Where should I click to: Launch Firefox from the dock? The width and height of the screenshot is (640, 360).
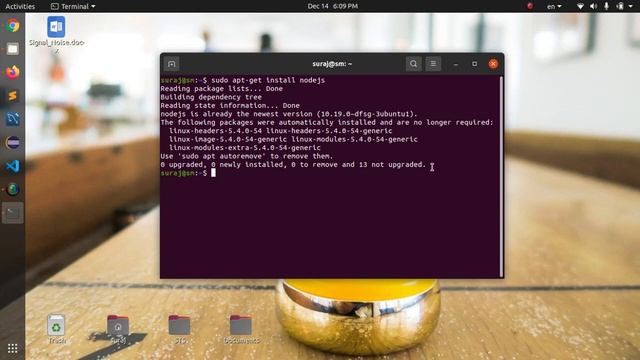pos(13,72)
